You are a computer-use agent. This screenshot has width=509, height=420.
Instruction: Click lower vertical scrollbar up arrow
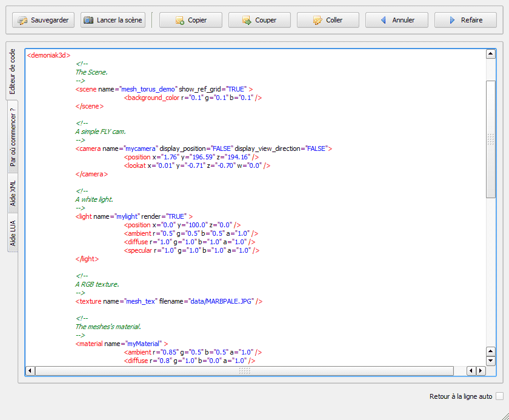[x=490, y=351]
